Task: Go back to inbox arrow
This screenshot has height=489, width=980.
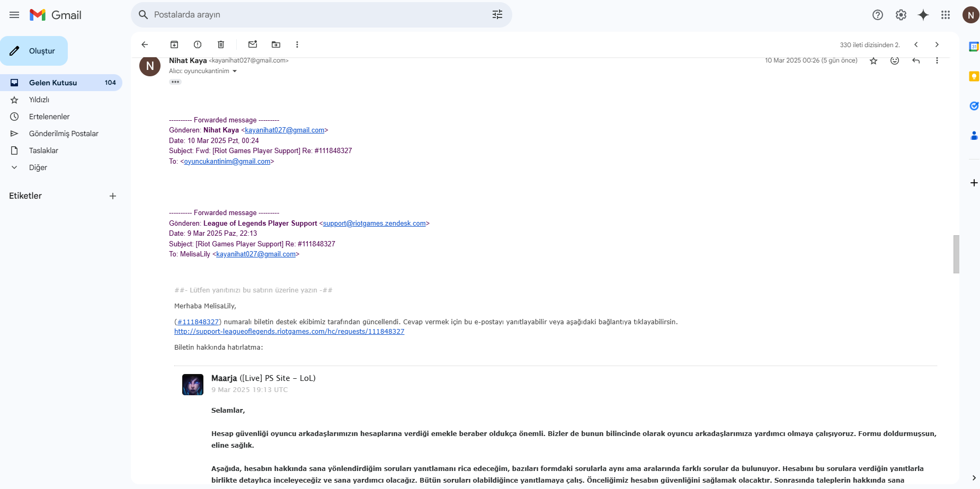Action: (145, 45)
